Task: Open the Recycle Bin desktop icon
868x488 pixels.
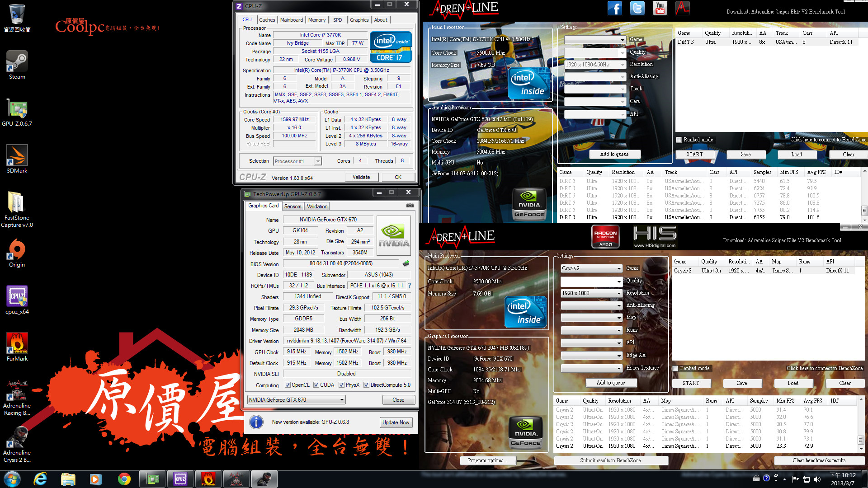Action: [17, 18]
